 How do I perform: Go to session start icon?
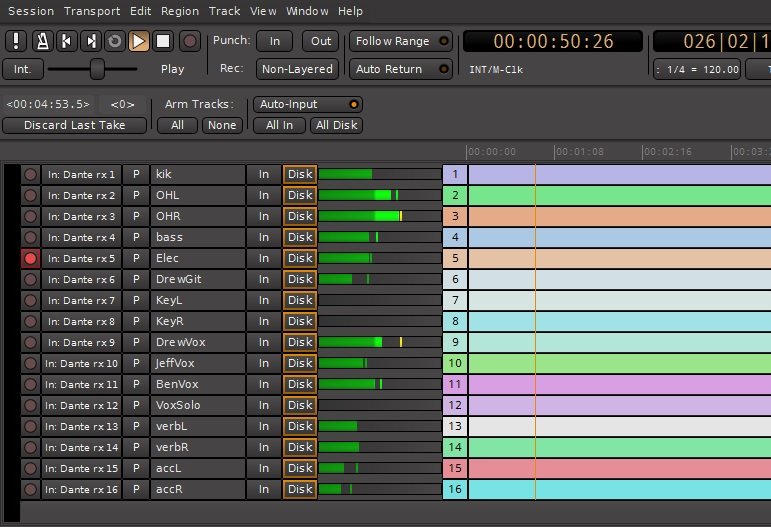[x=66, y=41]
